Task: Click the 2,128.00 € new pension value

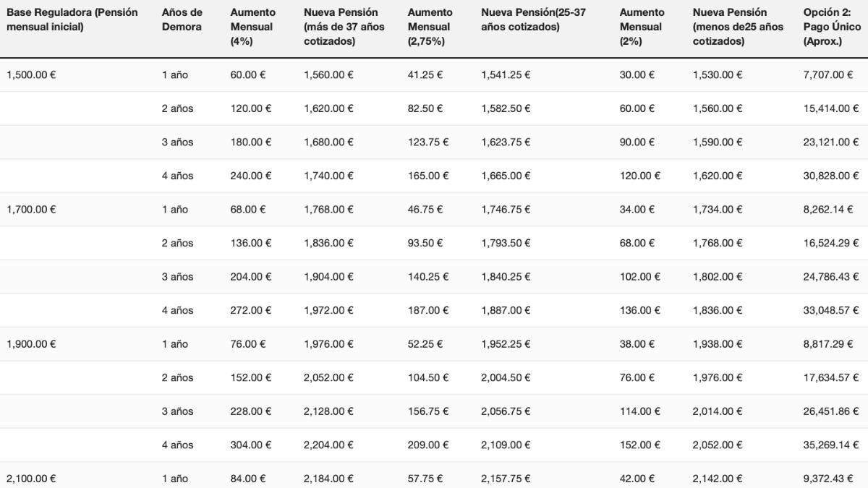Action: tap(328, 411)
